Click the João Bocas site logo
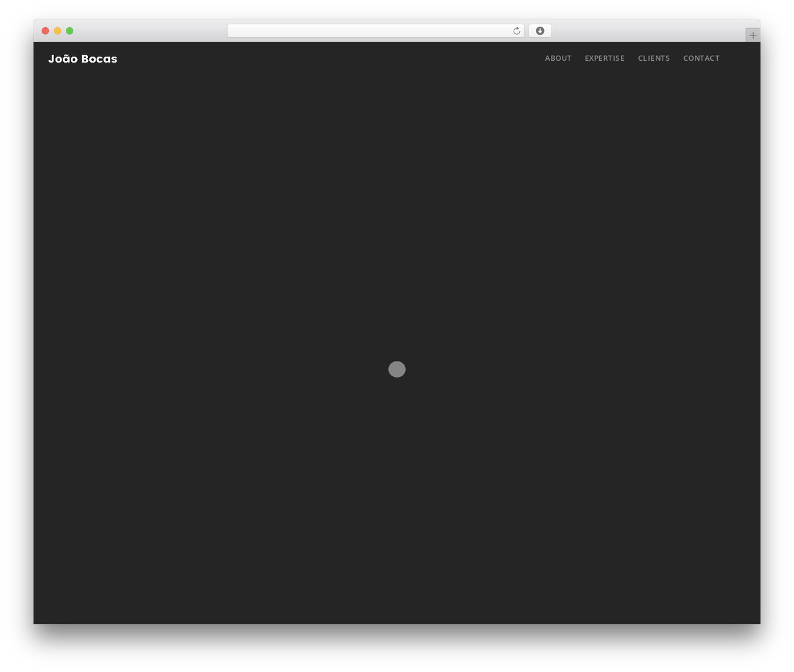The image size is (794, 672). (83, 59)
